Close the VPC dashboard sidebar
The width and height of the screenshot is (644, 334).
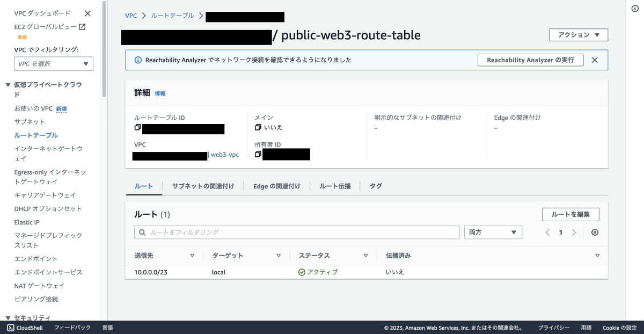point(88,13)
